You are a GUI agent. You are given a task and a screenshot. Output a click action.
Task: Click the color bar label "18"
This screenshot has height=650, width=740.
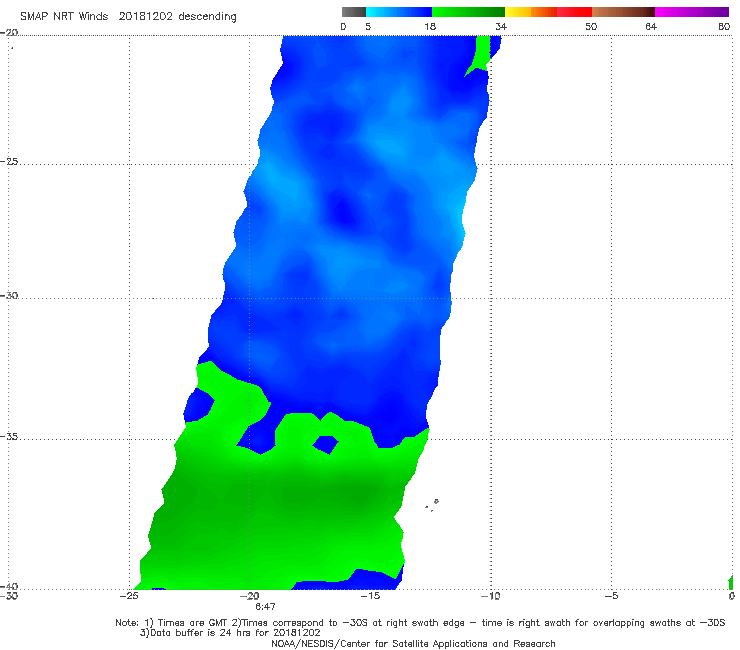pyautogui.click(x=430, y=27)
